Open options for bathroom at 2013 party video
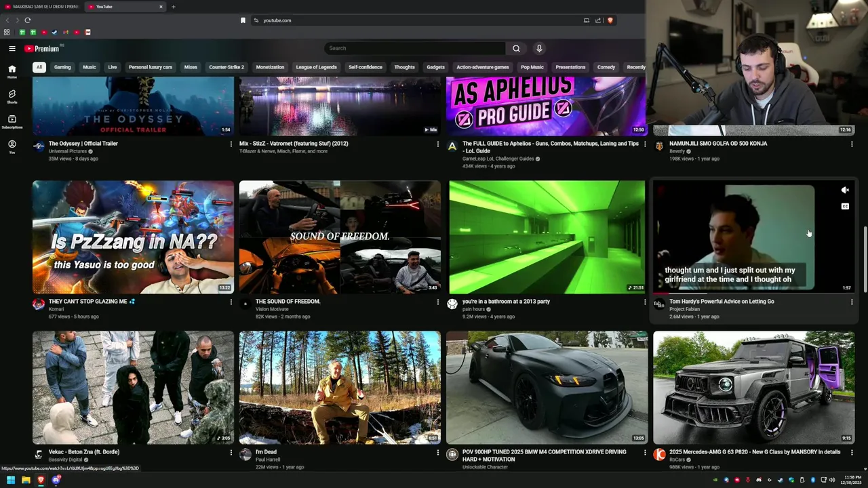Screen dimensions: 868x488 pos(645,302)
